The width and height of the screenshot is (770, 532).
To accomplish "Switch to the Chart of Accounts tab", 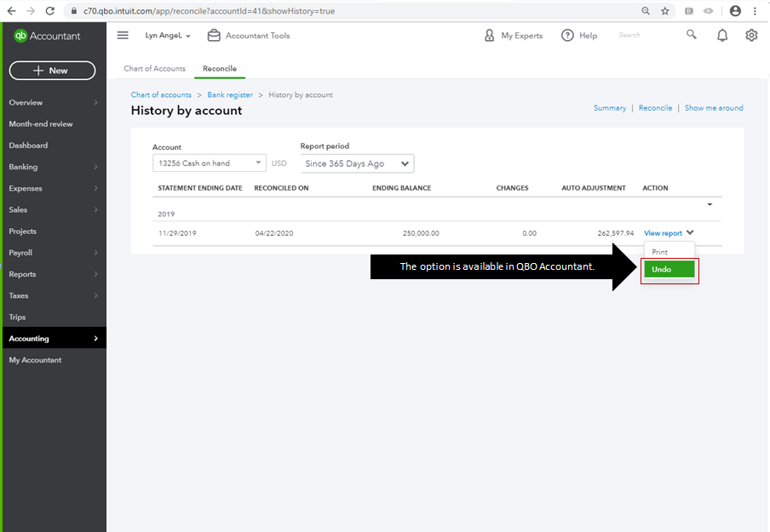I will tap(154, 68).
